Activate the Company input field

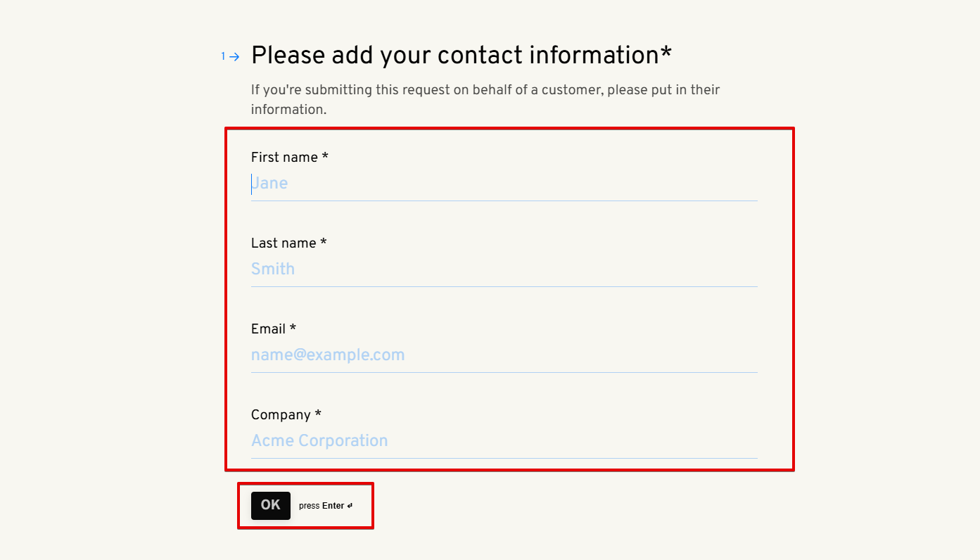(503, 441)
